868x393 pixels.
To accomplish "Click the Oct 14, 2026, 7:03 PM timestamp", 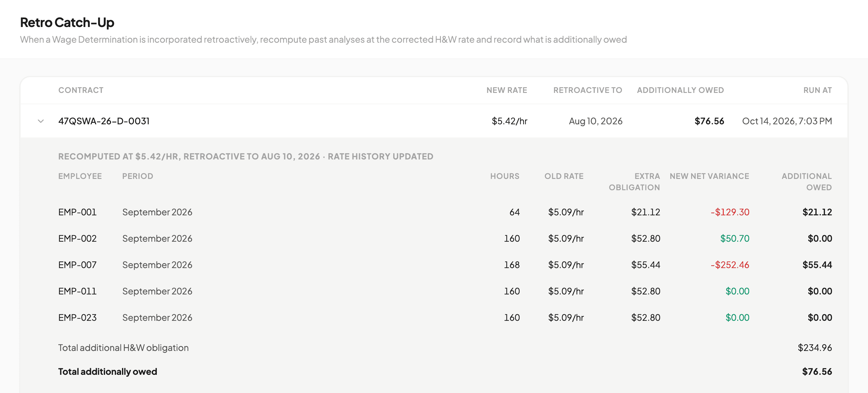I will tap(787, 121).
